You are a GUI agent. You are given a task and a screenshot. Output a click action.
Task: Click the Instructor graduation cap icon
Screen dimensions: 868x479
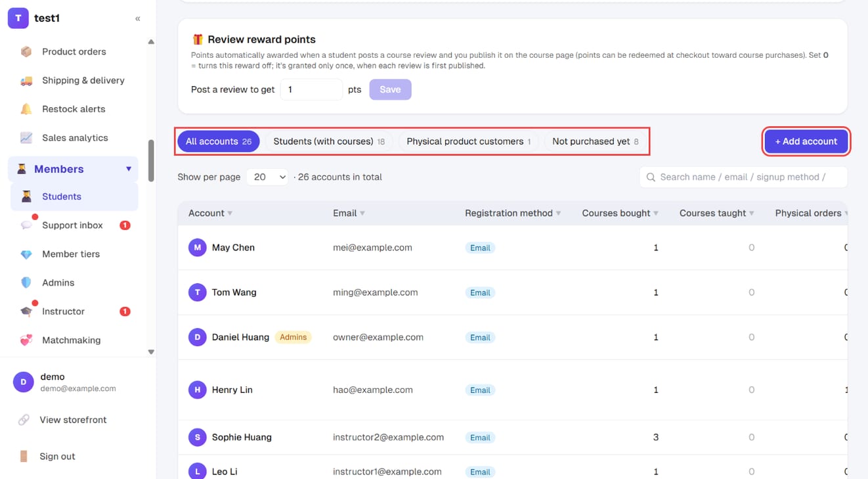click(26, 311)
